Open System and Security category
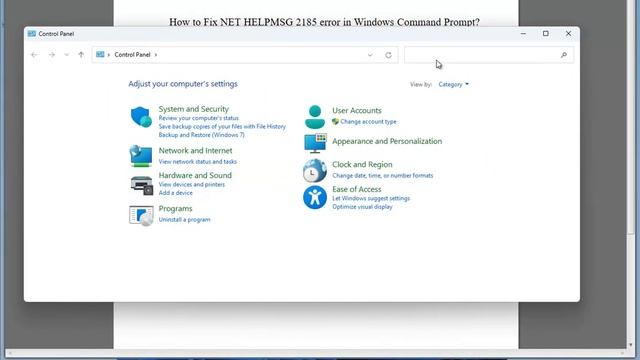This screenshot has height=360, width=640. tap(193, 109)
